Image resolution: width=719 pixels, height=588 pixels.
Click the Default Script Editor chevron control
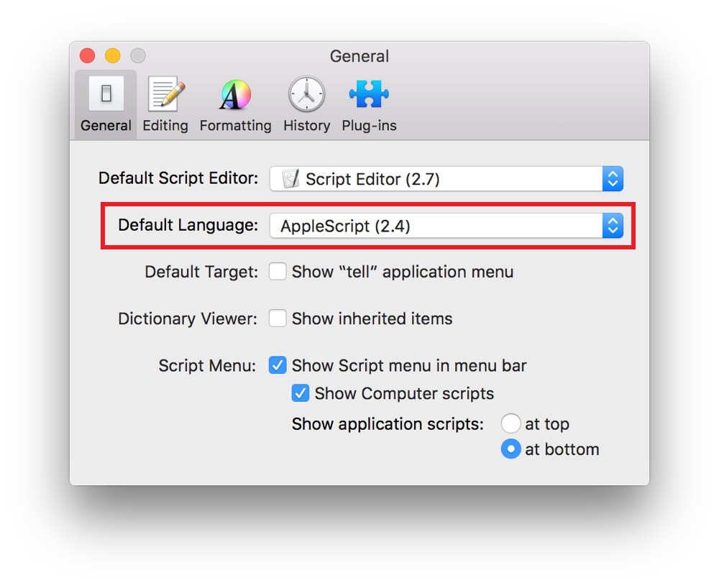coord(612,178)
